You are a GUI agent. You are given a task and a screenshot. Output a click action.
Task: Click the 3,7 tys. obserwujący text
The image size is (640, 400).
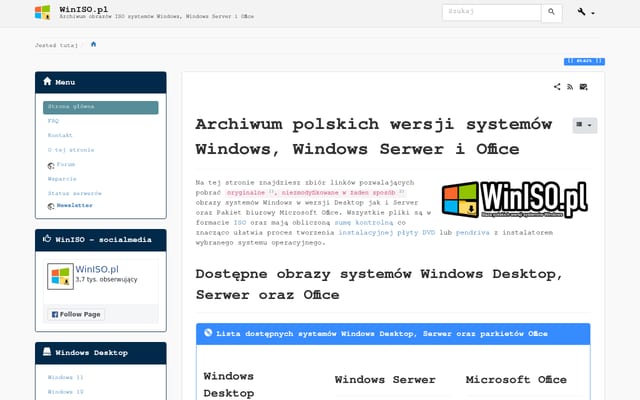tap(107, 280)
